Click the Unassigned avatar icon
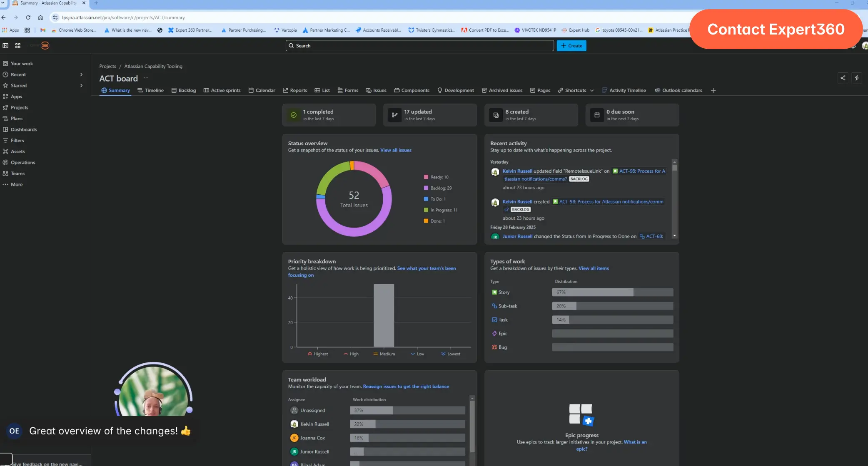The height and width of the screenshot is (466, 868). pos(294,411)
